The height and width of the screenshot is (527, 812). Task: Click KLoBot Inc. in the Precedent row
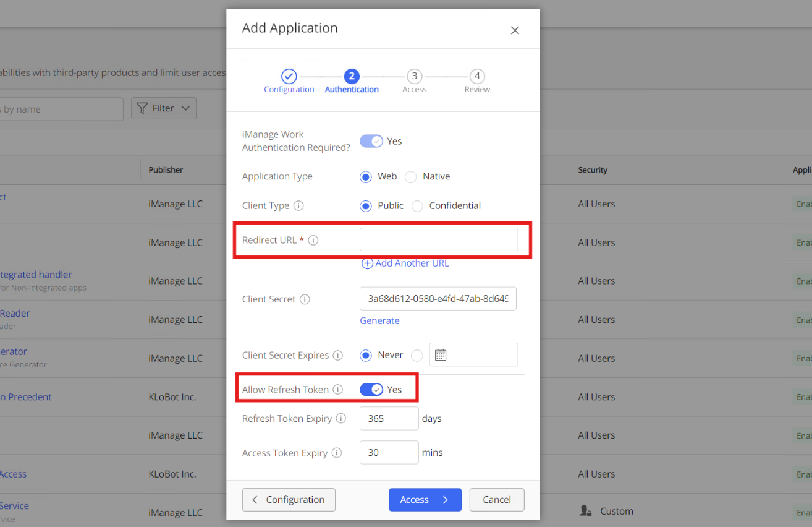172,397
